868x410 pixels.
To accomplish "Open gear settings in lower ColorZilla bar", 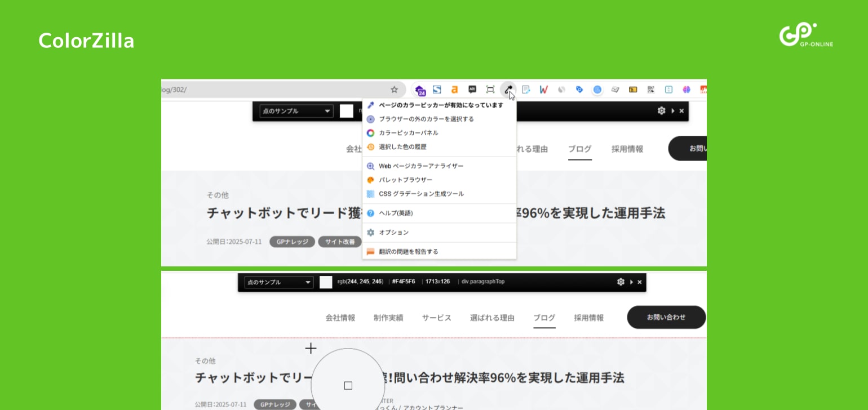I will 621,282.
